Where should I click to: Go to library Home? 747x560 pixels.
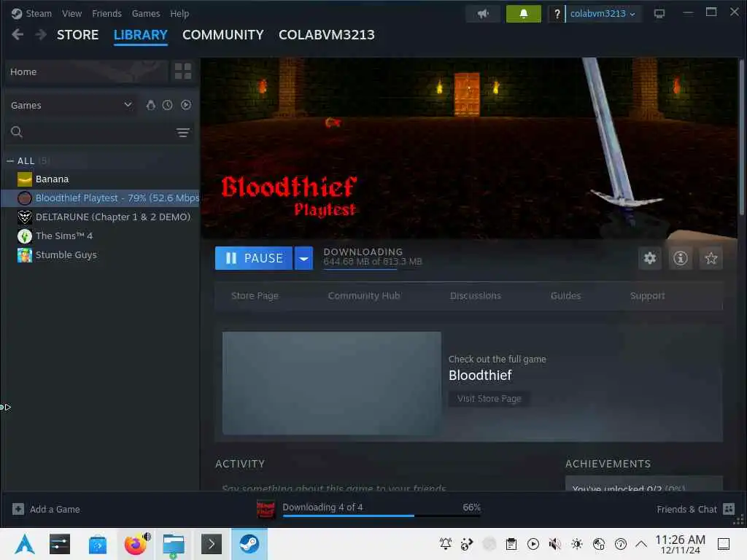86,71
